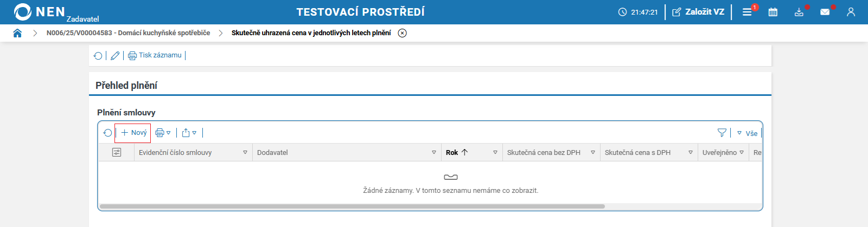Click the clock time 21:47:21
868x227 pixels.
point(638,12)
